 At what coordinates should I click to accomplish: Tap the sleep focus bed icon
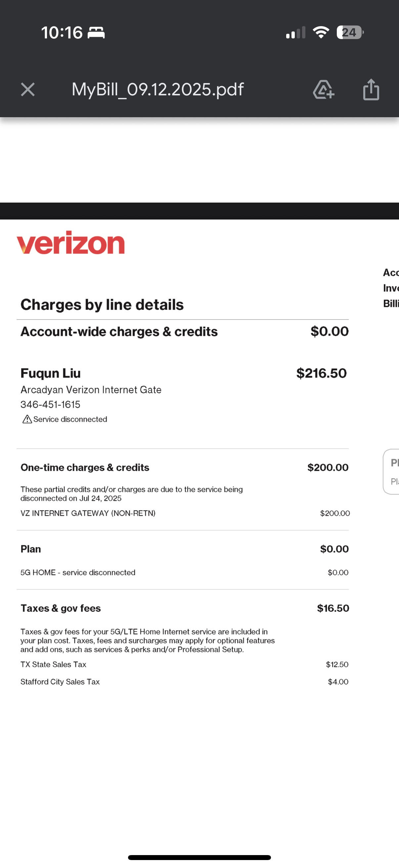point(96,33)
